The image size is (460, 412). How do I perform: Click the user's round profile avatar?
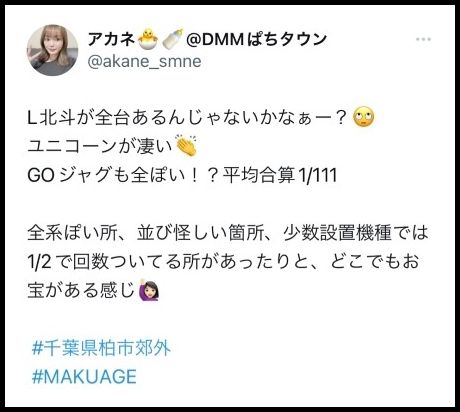52,50
